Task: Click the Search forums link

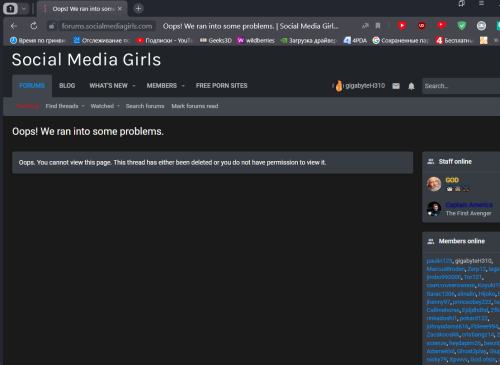Action: tap(145, 106)
